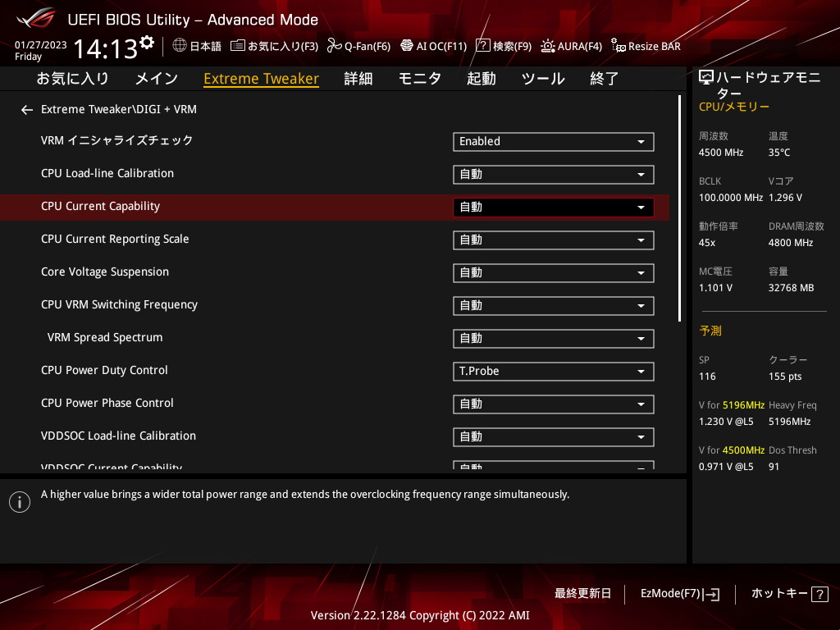Screen dimensions: 840x630
Task: Switch to the お気に入り tab
Action: pos(72,79)
